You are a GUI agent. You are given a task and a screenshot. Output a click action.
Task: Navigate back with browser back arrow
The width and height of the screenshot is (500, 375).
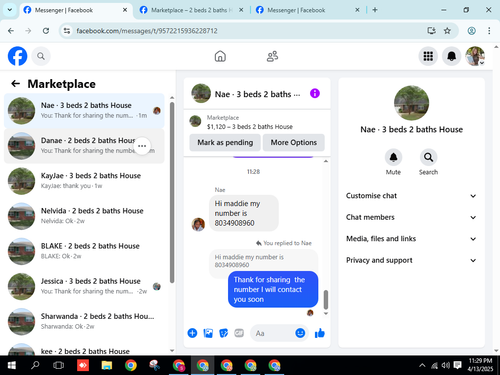[x=11, y=31]
